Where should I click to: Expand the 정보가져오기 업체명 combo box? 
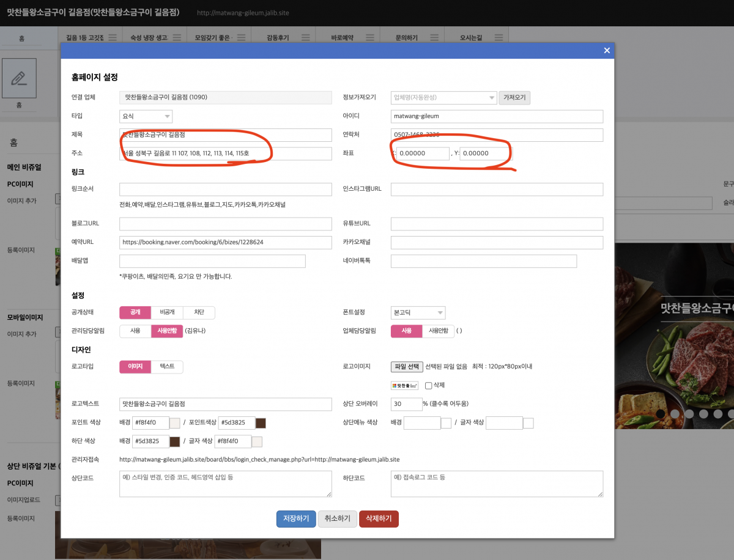click(443, 97)
